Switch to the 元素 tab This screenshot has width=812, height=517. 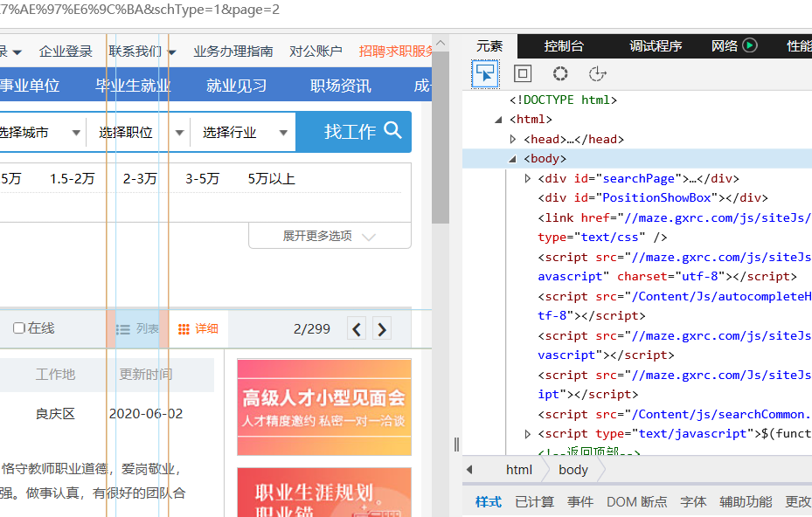(x=489, y=46)
